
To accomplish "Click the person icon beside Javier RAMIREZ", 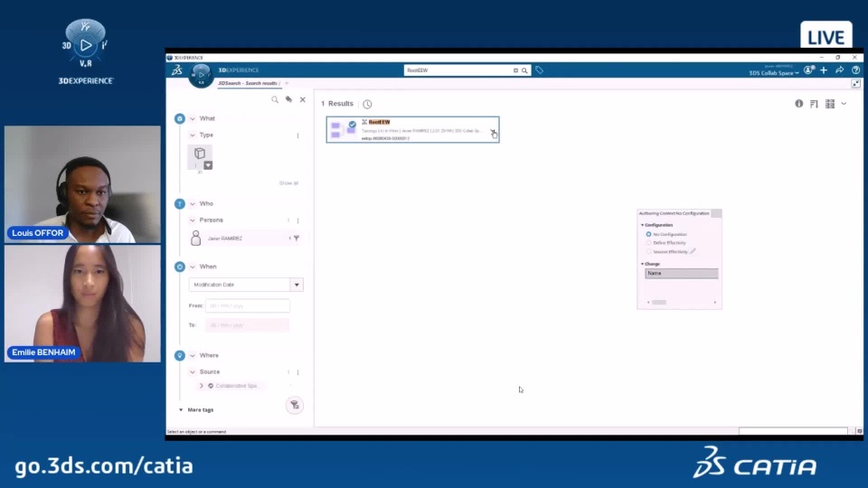I will click(195, 239).
